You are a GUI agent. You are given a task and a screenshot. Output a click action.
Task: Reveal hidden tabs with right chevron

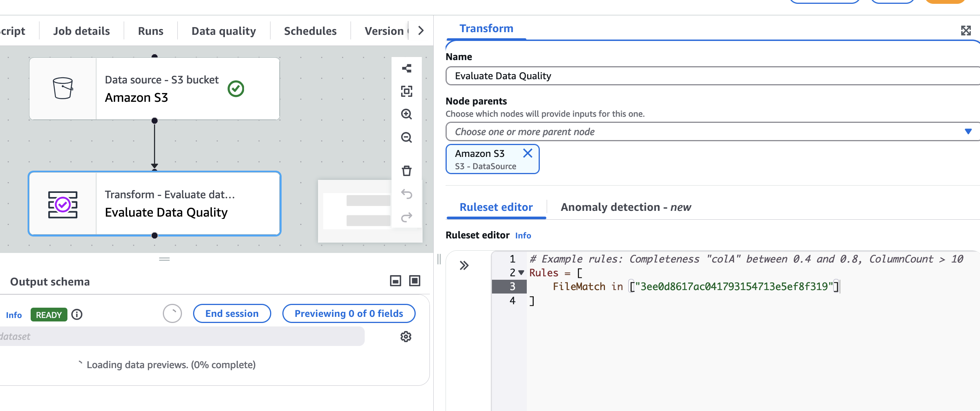420,31
